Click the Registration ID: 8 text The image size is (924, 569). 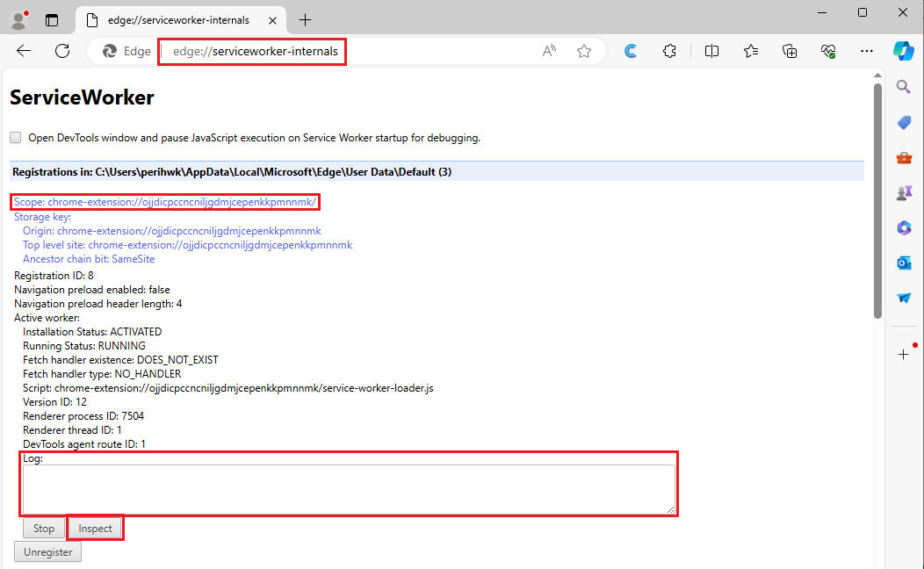point(54,276)
